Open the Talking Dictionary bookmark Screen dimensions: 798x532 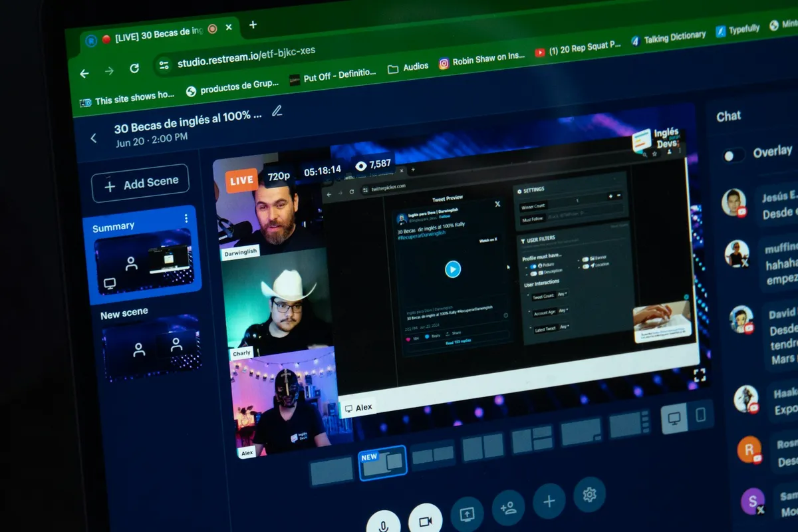click(668, 38)
